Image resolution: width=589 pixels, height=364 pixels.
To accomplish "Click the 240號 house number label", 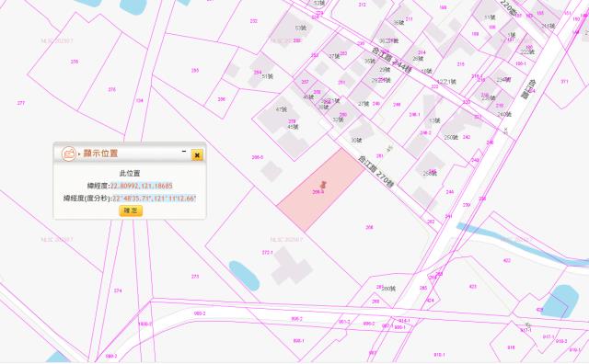I will [504, 114].
